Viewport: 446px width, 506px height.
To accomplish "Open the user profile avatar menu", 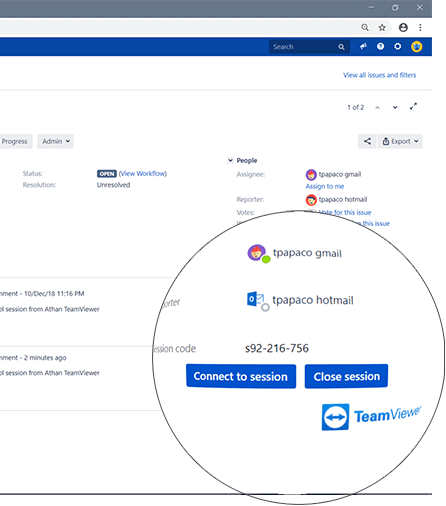I will tap(417, 46).
